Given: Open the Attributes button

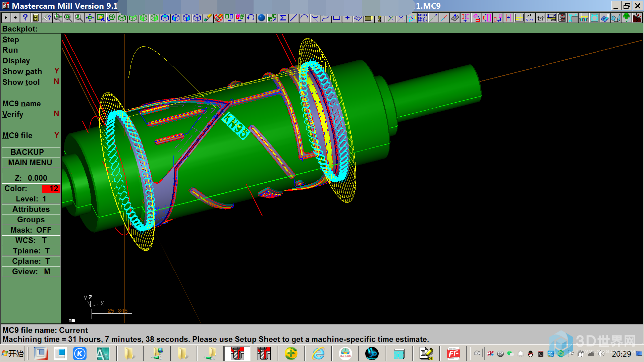Looking at the screenshot, I should [x=31, y=209].
